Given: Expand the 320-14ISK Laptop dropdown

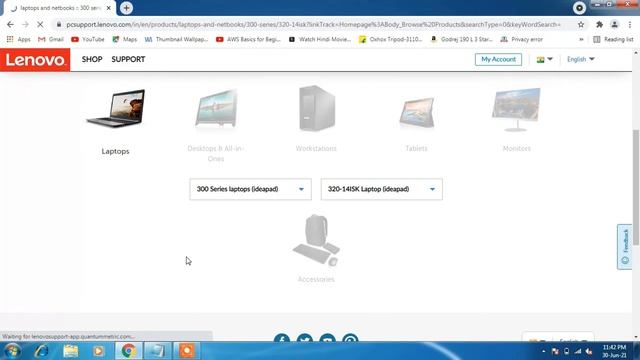Looking at the screenshot, I should click(382, 189).
